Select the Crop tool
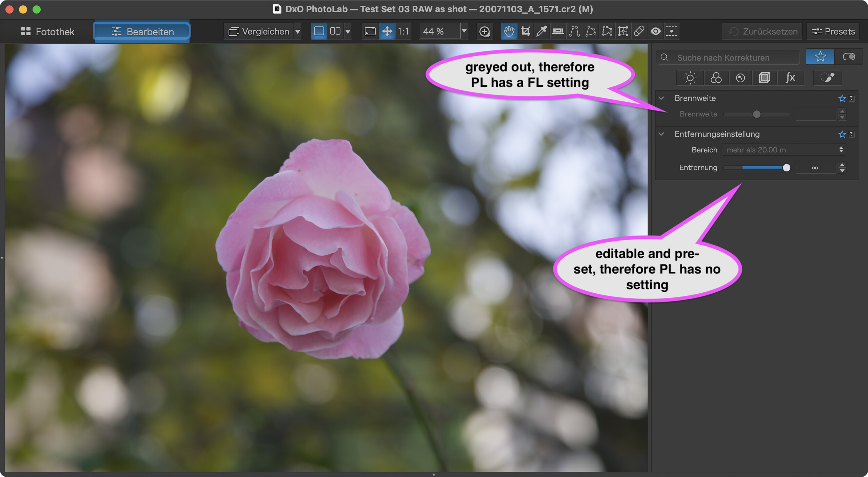868x477 pixels. (x=525, y=32)
